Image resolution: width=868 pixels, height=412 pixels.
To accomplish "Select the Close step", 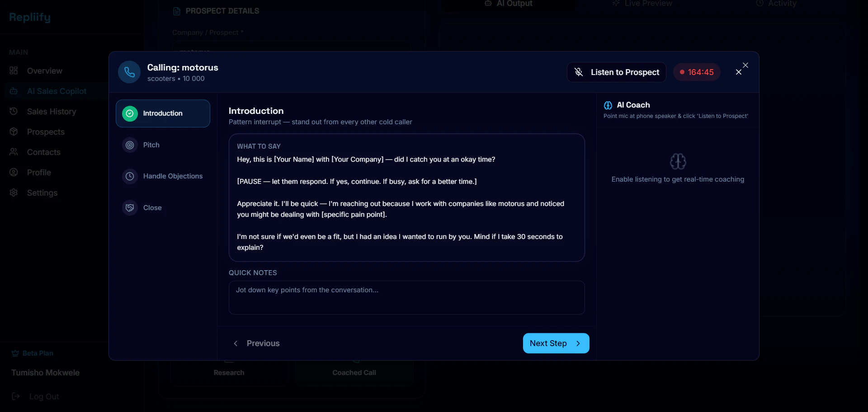I will pos(163,208).
